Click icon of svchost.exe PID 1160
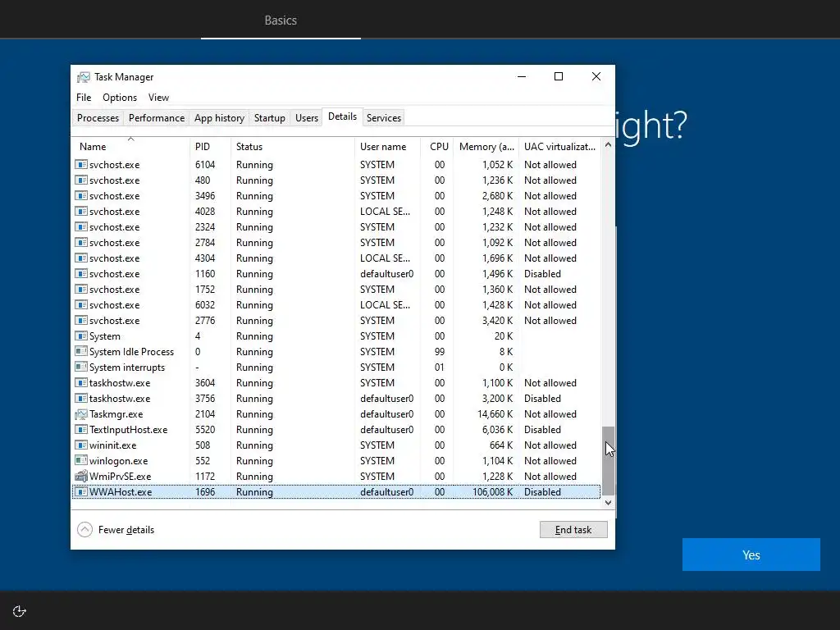 (81, 274)
